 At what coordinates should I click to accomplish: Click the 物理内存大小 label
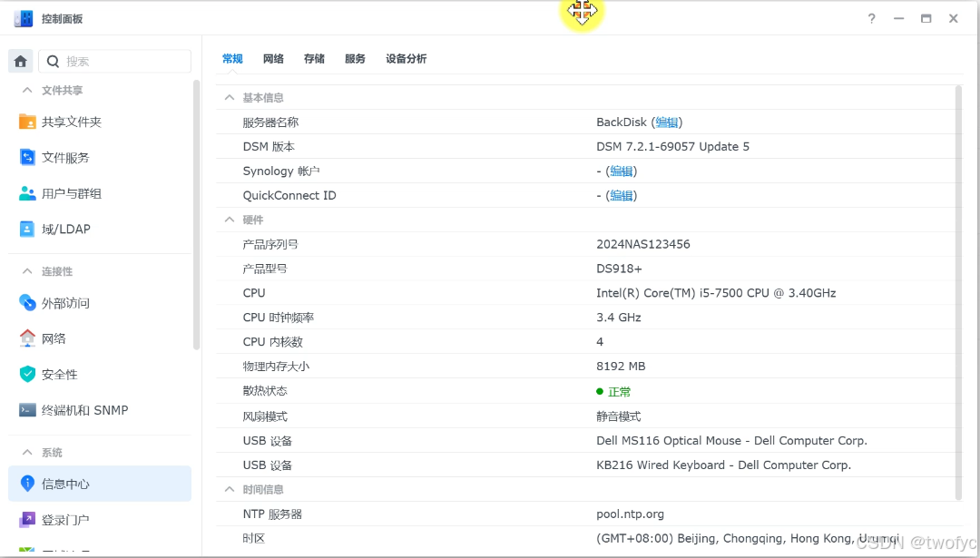click(x=276, y=367)
